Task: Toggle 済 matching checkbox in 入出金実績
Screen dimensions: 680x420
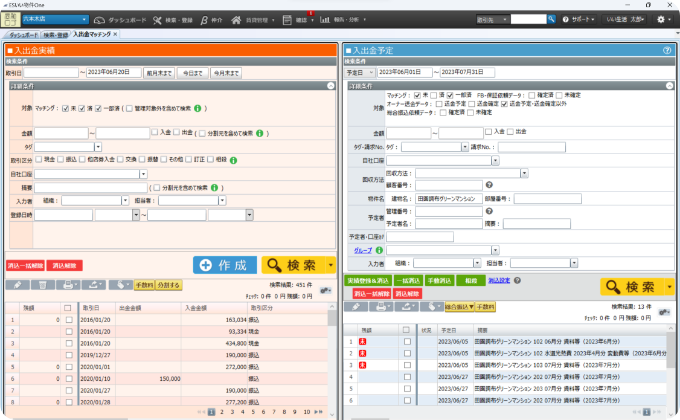Action: coord(82,108)
